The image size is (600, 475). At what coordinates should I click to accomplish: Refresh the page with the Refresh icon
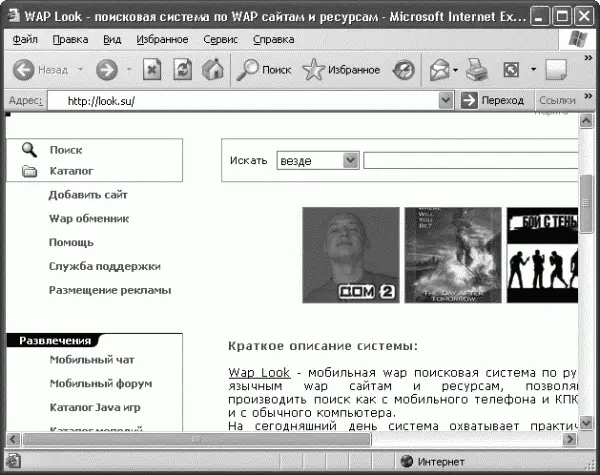pos(183,70)
